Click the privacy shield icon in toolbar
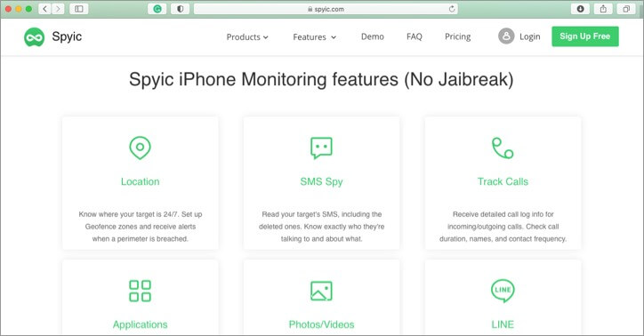The image size is (644, 336). pyautogui.click(x=180, y=9)
